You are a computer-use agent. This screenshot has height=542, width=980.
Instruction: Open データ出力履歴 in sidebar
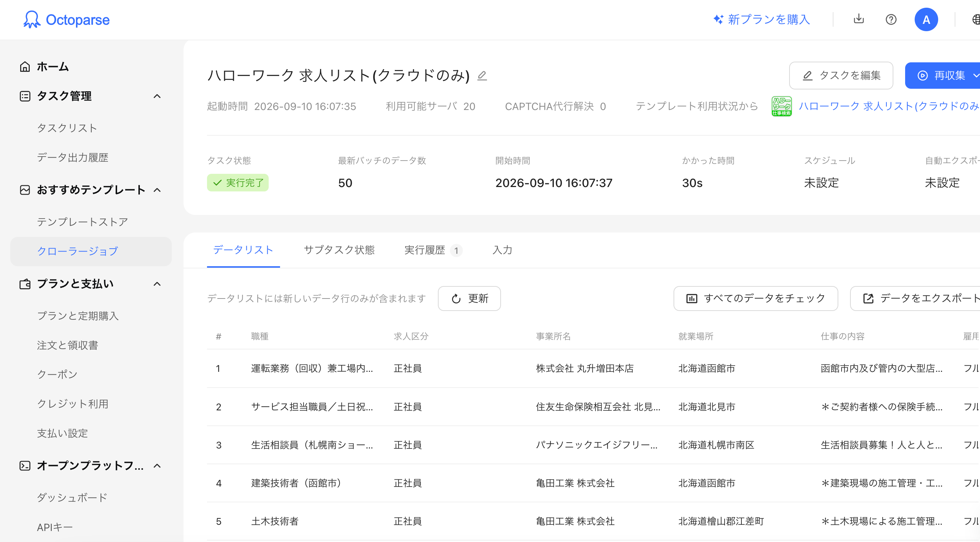[x=72, y=157]
